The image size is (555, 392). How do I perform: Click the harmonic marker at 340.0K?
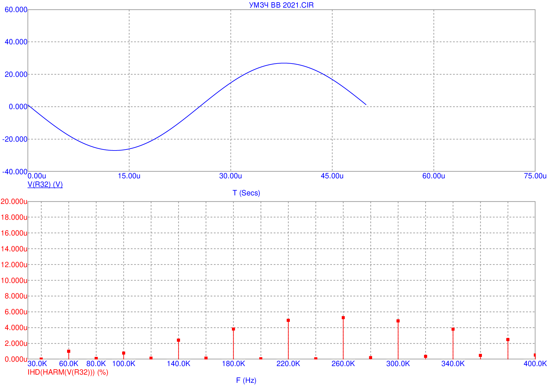[x=453, y=329]
